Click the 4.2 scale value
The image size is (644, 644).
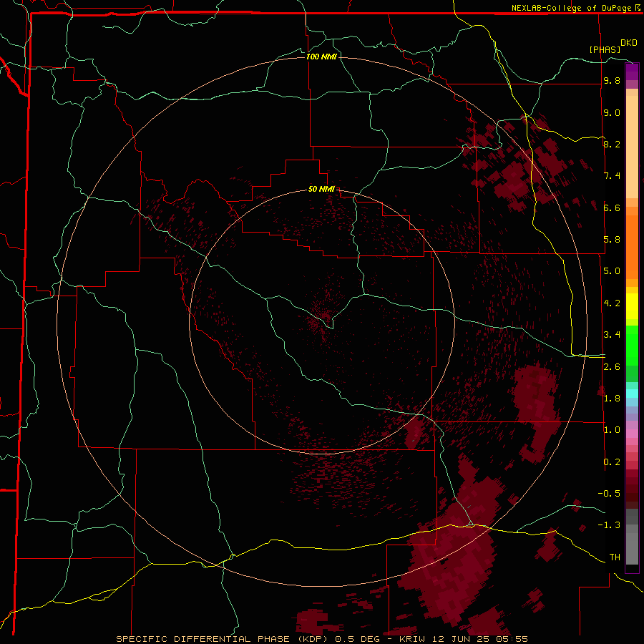point(612,303)
